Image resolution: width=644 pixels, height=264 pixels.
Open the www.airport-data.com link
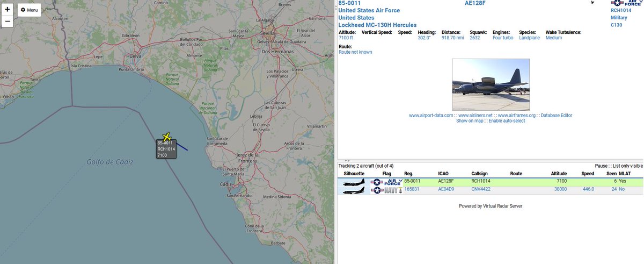(431, 115)
